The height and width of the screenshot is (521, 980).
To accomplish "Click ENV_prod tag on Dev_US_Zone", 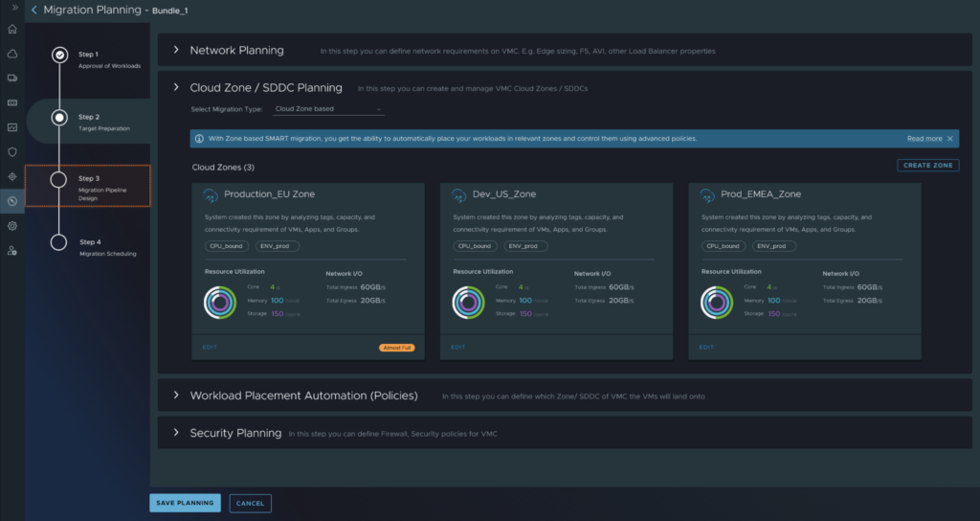I will (x=525, y=246).
